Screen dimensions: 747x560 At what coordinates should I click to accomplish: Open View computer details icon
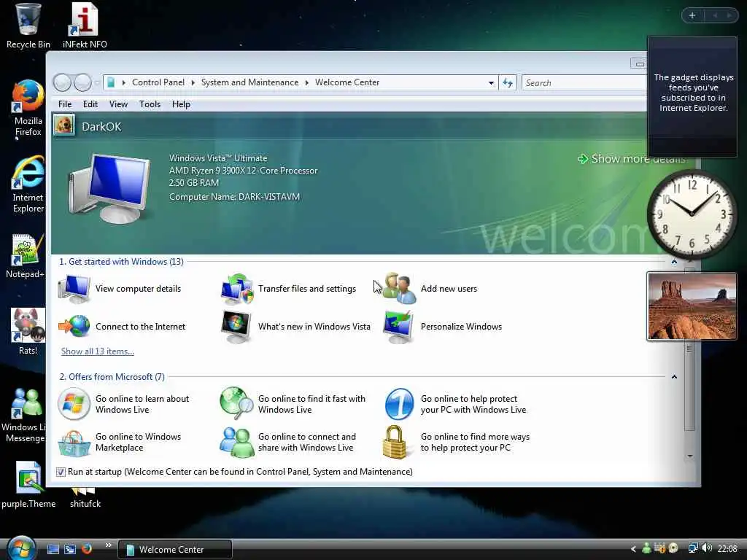click(x=74, y=289)
